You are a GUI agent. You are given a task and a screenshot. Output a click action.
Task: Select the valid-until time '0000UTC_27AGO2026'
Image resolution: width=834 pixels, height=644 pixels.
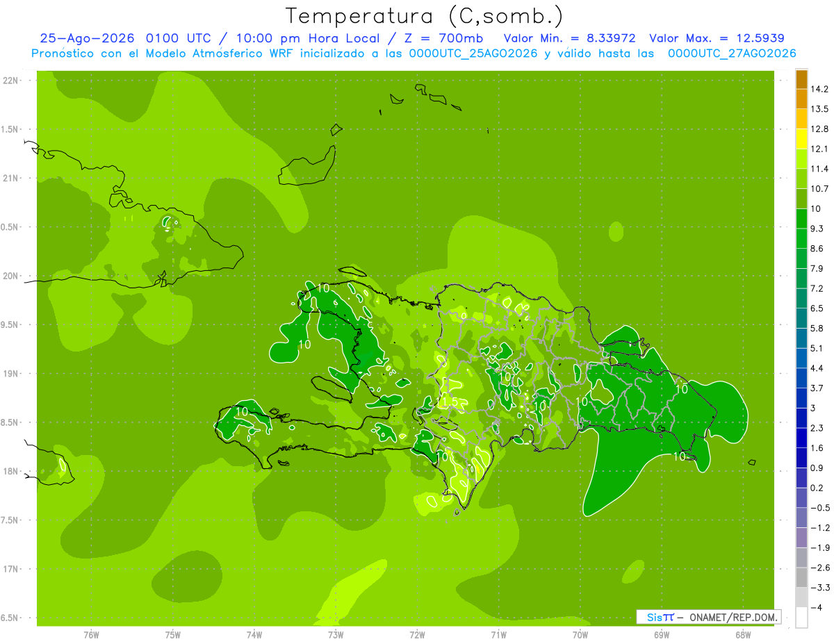tap(732, 53)
